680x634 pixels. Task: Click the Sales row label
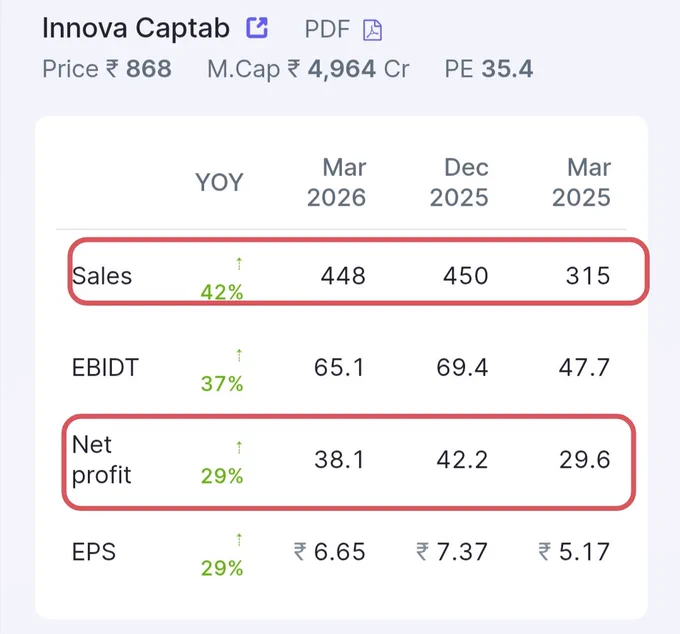click(x=102, y=276)
